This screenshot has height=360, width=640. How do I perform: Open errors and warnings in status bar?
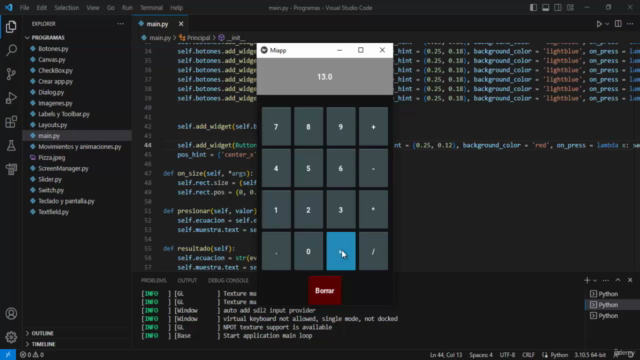[32, 355]
